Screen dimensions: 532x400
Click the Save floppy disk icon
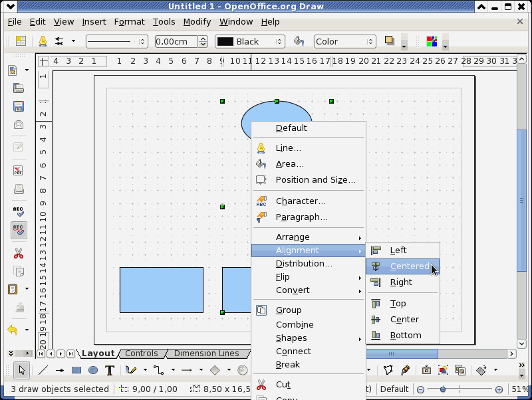(19, 106)
